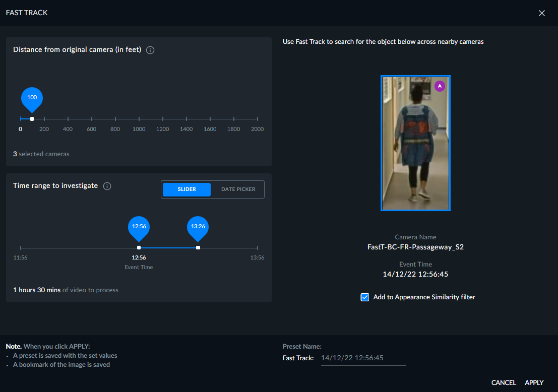Switch to the DATE PICKER tab

click(x=238, y=189)
